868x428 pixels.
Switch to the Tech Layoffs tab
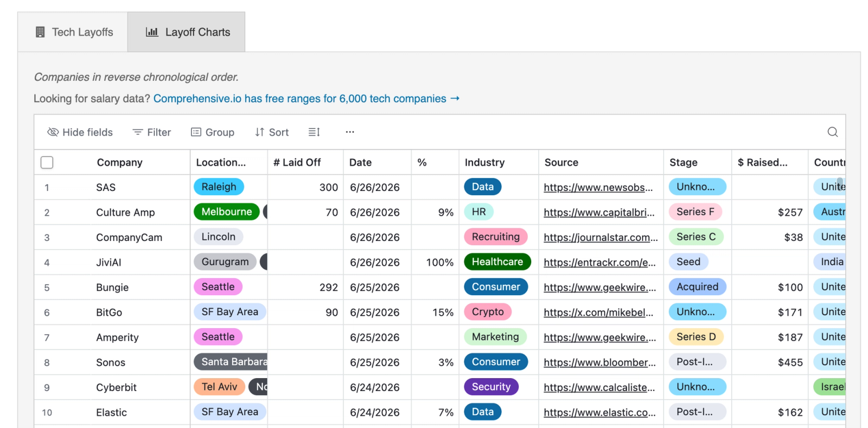click(73, 32)
